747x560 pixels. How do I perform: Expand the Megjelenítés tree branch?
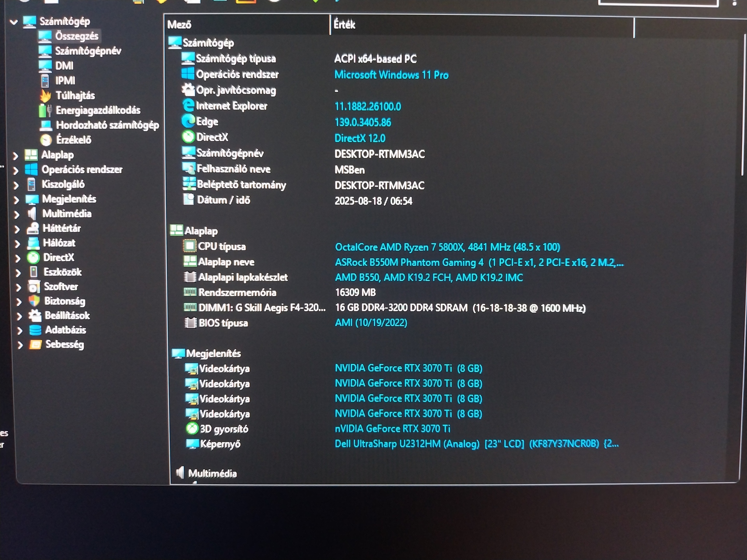16,200
